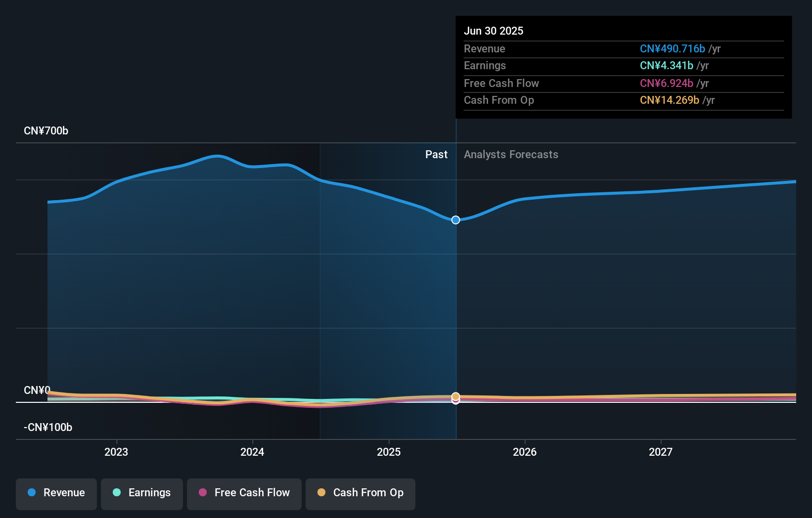Click the yellow Cash From Op legend dot
This screenshot has width=812, height=518.
[x=321, y=493]
